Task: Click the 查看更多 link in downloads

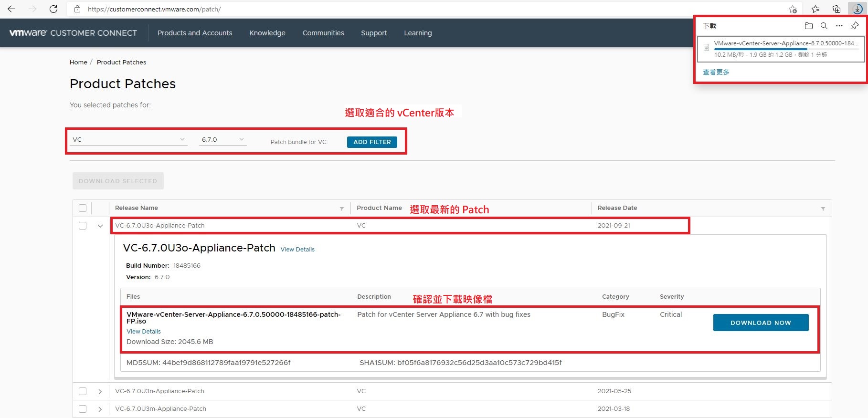Action: point(716,72)
